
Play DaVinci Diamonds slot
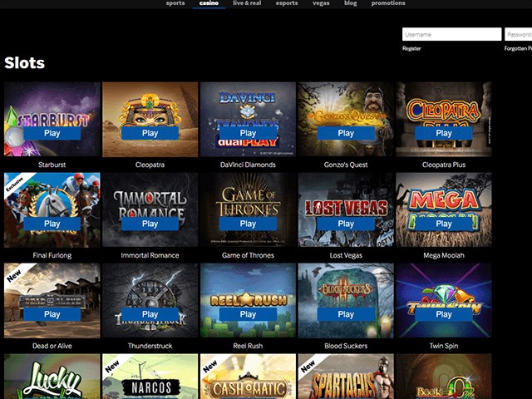coord(248,133)
